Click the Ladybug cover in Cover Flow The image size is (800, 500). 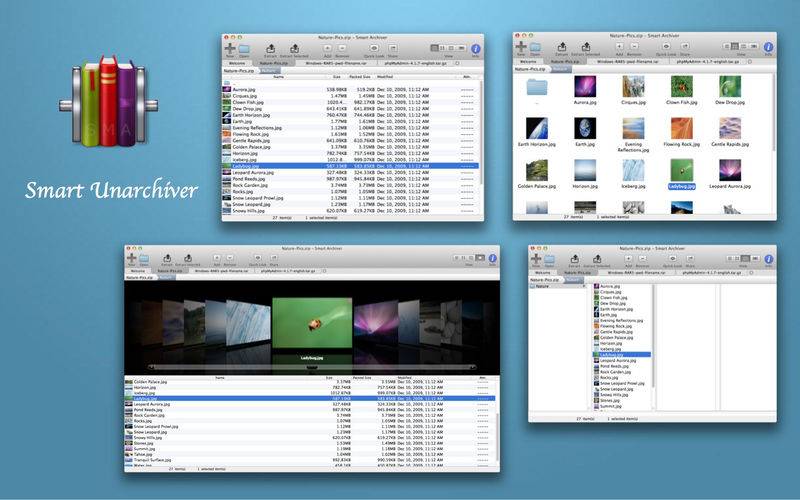[x=312, y=323]
